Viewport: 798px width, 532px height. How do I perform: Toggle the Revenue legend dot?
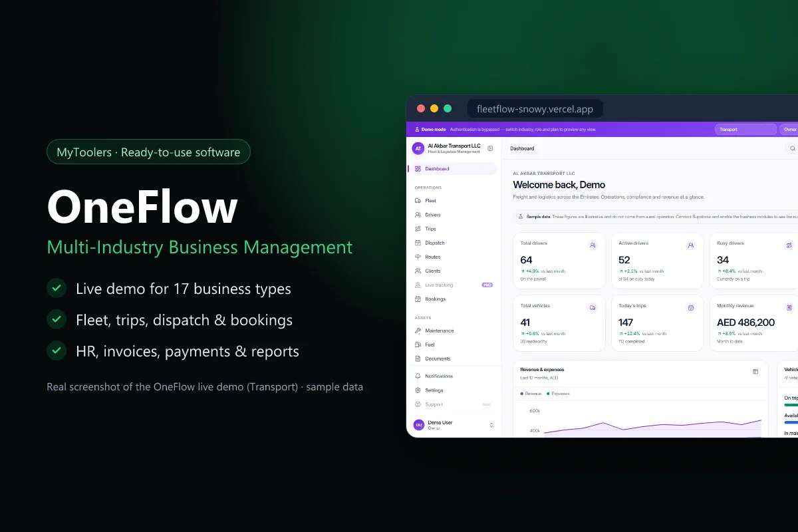[522, 394]
